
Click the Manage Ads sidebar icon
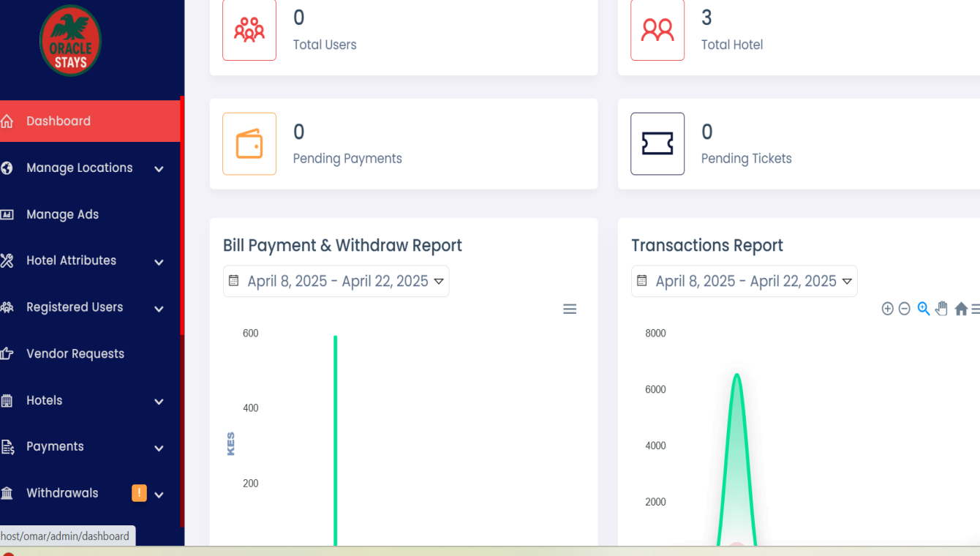click(7, 214)
